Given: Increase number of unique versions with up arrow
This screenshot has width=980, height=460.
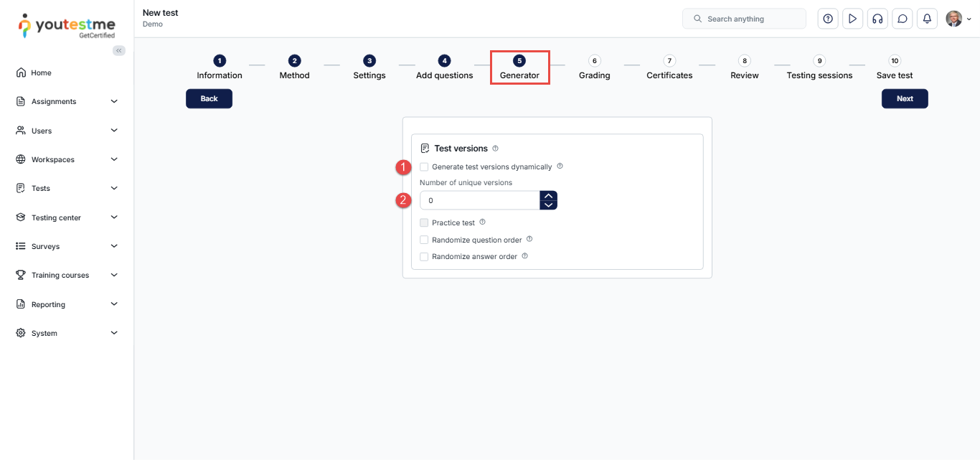Looking at the screenshot, I should (548, 196).
